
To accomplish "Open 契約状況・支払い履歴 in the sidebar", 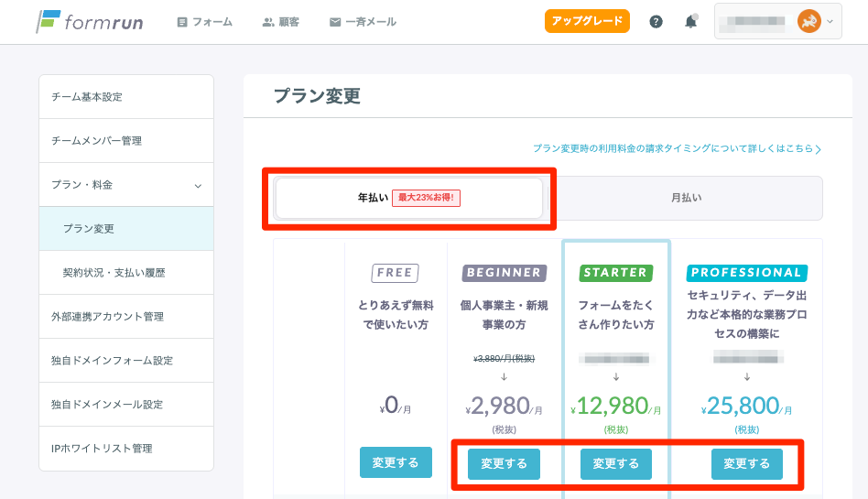I will tap(114, 273).
